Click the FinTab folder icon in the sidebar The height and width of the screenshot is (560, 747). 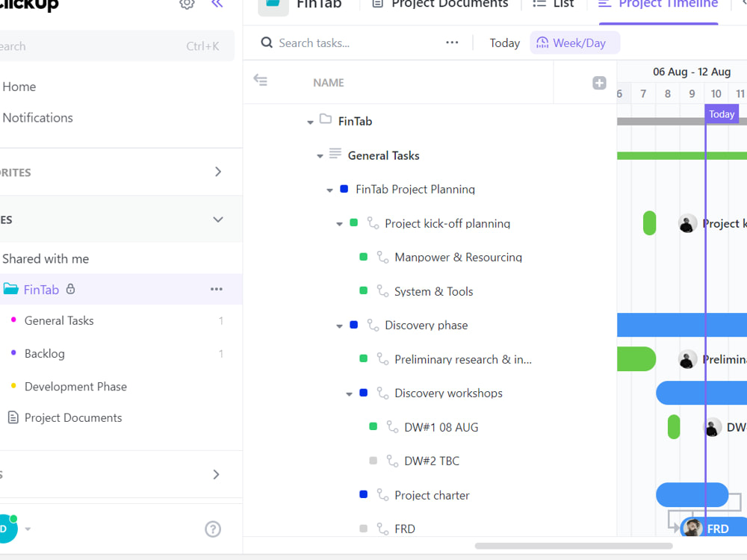(x=11, y=288)
